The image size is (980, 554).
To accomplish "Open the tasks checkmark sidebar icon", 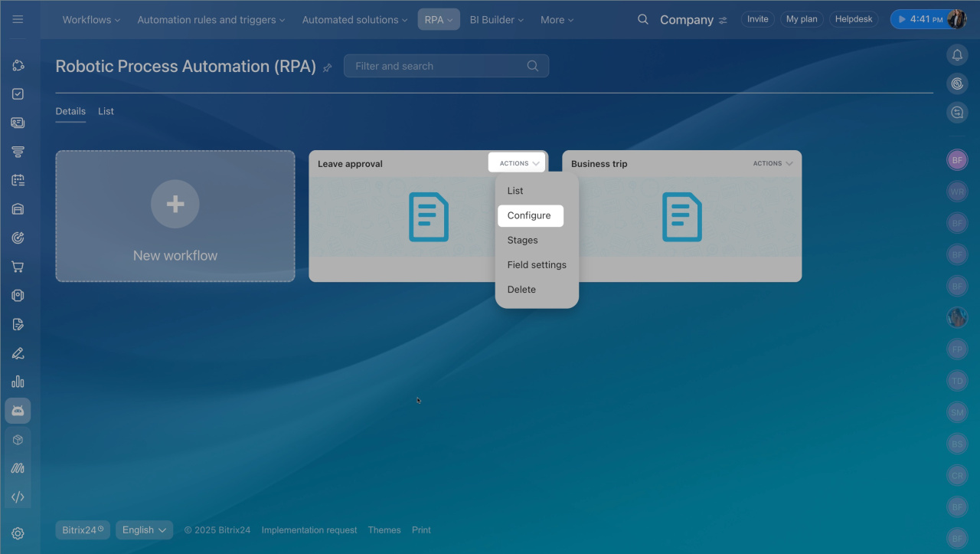I will point(18,93).
